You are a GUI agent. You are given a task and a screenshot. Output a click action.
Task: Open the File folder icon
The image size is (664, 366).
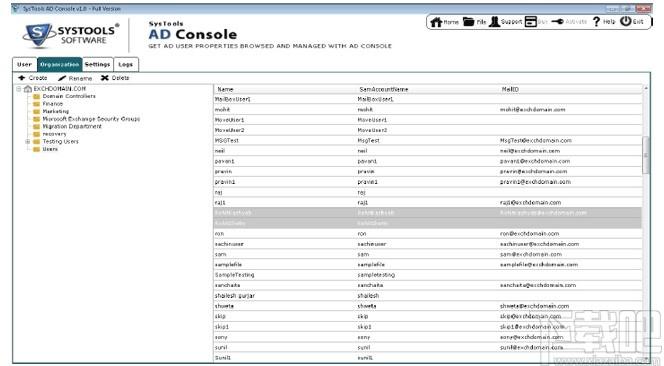tap(468, 22)
